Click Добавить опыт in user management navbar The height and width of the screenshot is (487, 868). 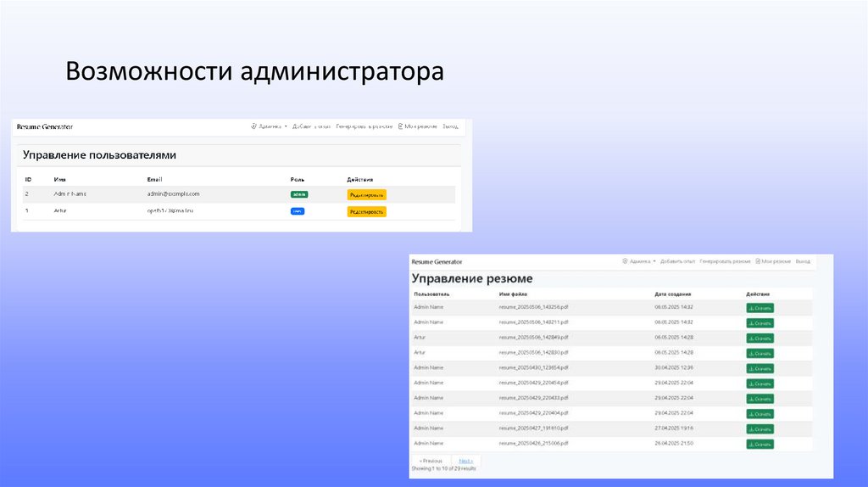tap(311, 126)
